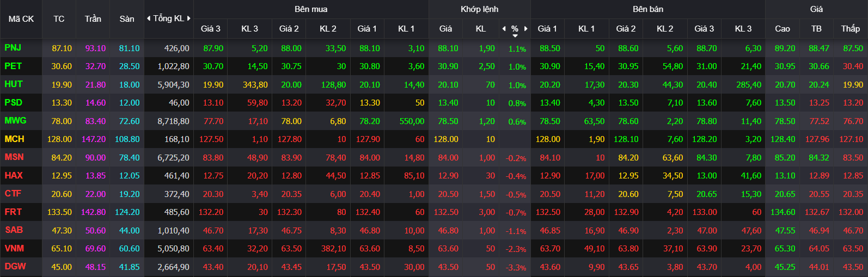Click KL 3 header under Bên bán

743,29
